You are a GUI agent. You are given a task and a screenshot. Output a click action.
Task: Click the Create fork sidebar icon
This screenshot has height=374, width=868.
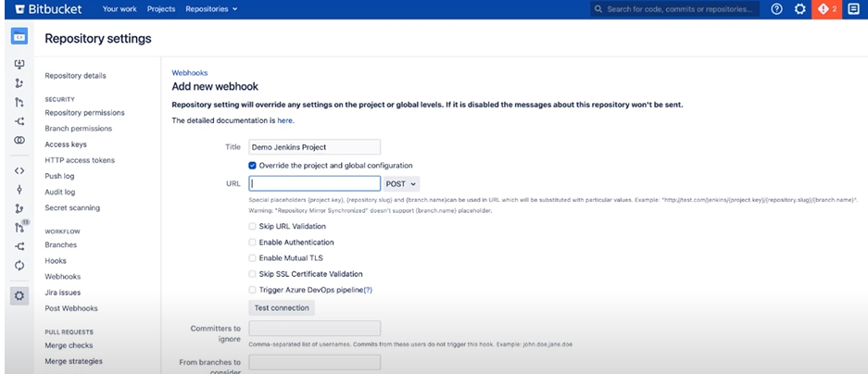[x=19, y=121]
